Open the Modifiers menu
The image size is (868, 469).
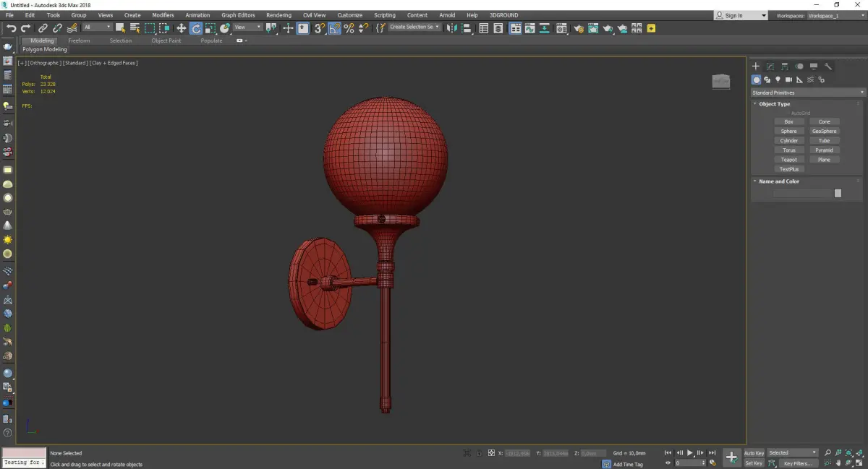163,15
